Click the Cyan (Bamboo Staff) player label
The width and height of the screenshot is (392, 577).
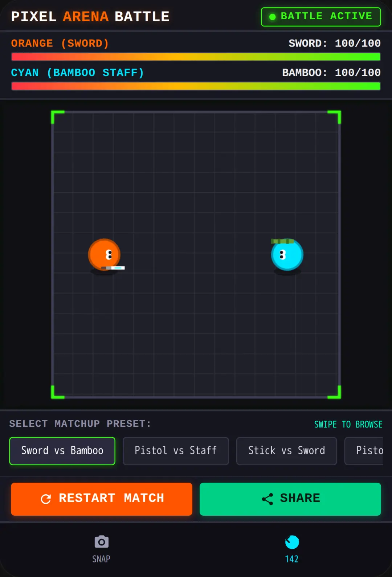77,73
